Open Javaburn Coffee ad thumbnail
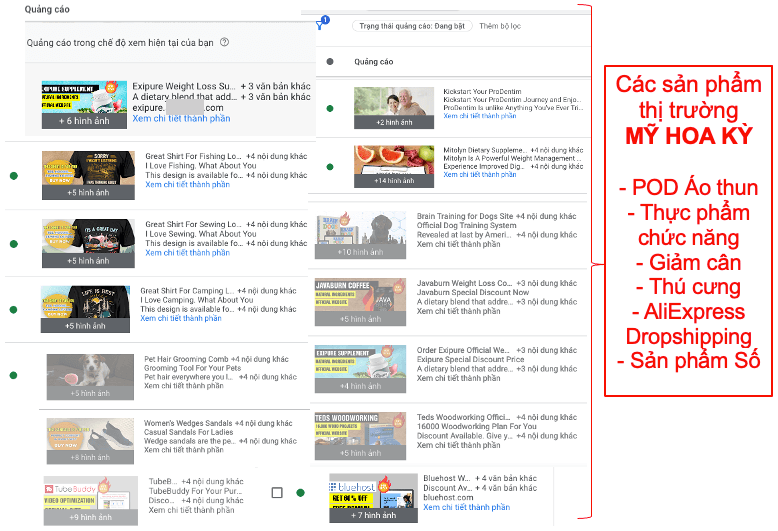778x531 pixels. (x=360, y=302)
